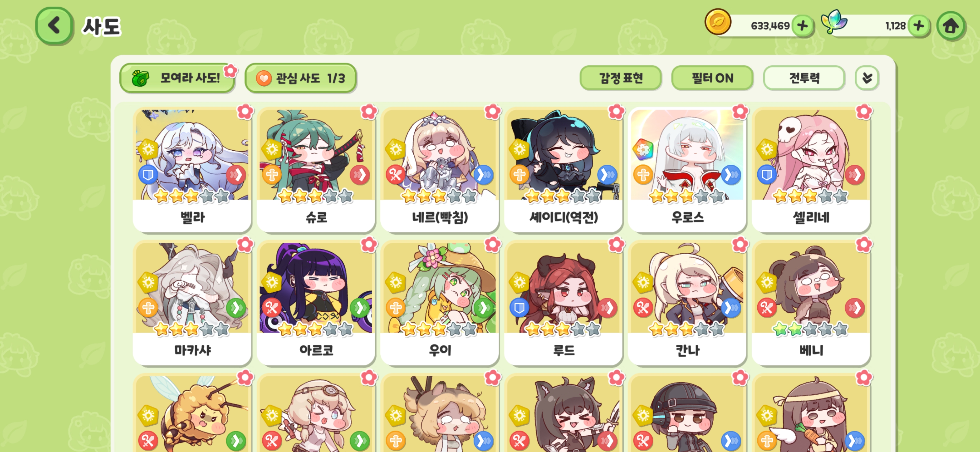Click the pink flower badge on 벨라 card
Screen dimensions: 980x452
coord(245,112)
